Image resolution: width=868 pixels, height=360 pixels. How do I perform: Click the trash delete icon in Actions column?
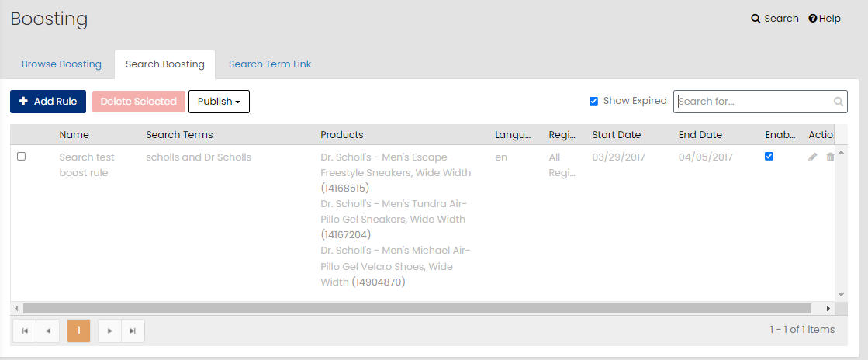click(x=830, y=157)
